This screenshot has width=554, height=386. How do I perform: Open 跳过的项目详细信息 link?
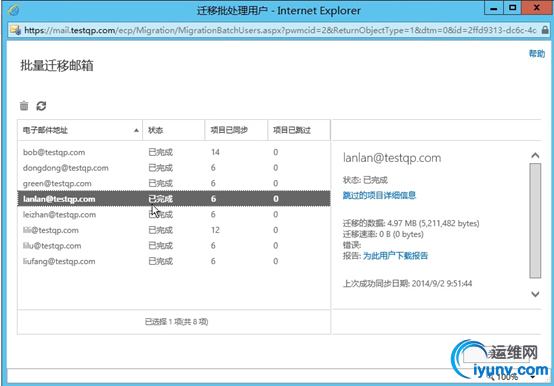379,195
